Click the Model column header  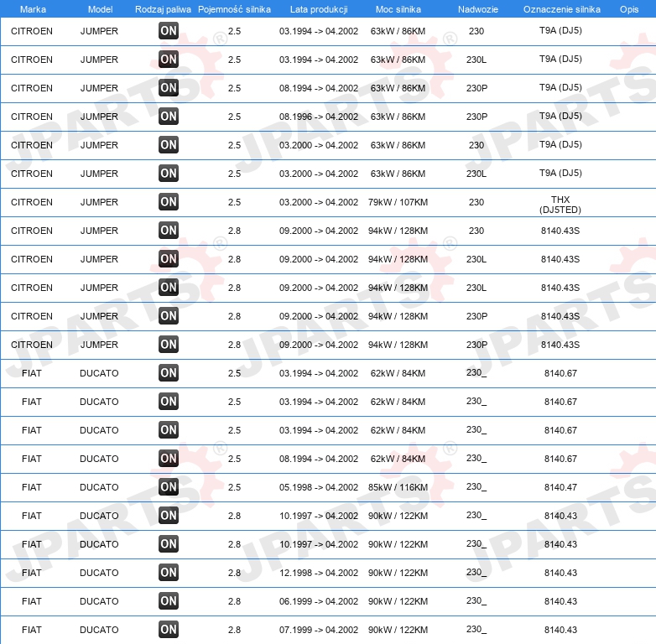[x=100, y=9]
